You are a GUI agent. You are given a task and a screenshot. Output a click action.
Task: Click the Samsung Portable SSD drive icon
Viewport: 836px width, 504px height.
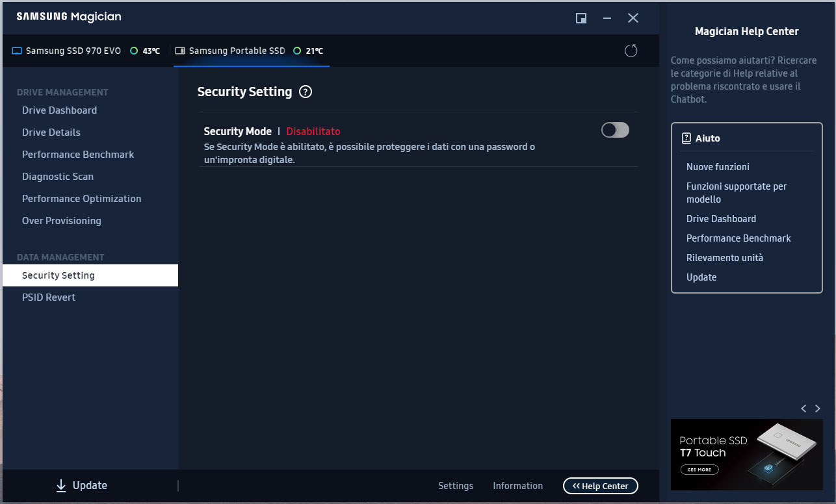180,51
